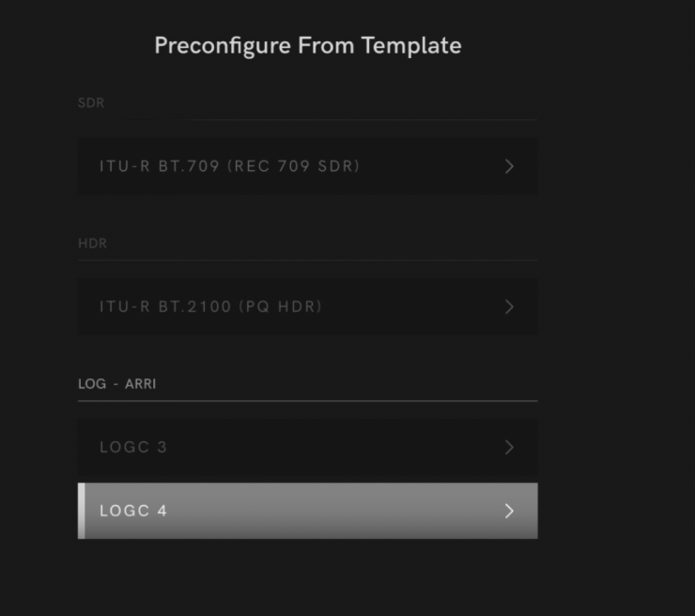Screen dimensions: 695x616
Task: Click the chevron arrow beside LOGC 4
Action: pyautogui.click(x=509, y=511)
